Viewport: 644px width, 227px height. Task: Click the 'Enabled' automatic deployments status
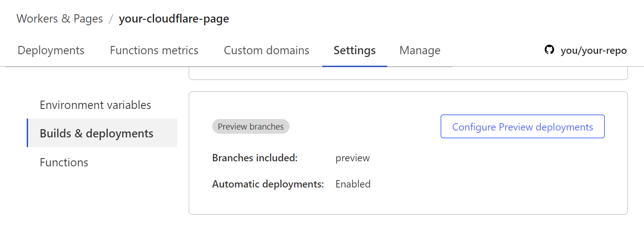pos(353,184)
